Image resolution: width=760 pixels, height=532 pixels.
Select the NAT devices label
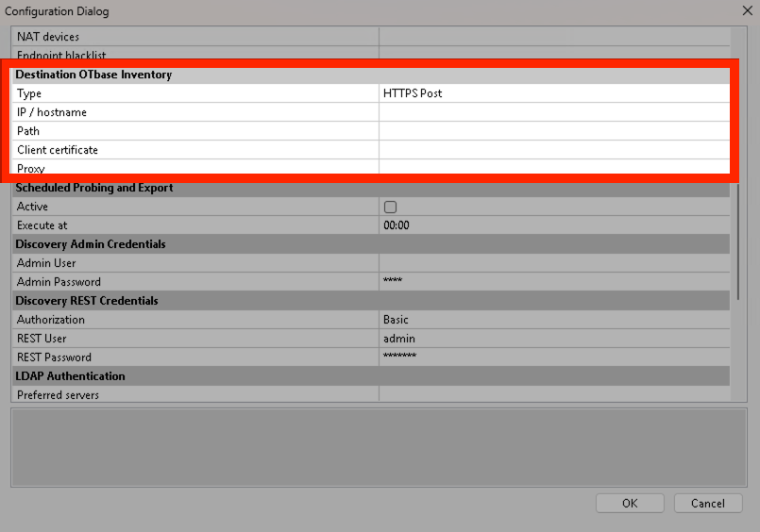coord(48,37)
